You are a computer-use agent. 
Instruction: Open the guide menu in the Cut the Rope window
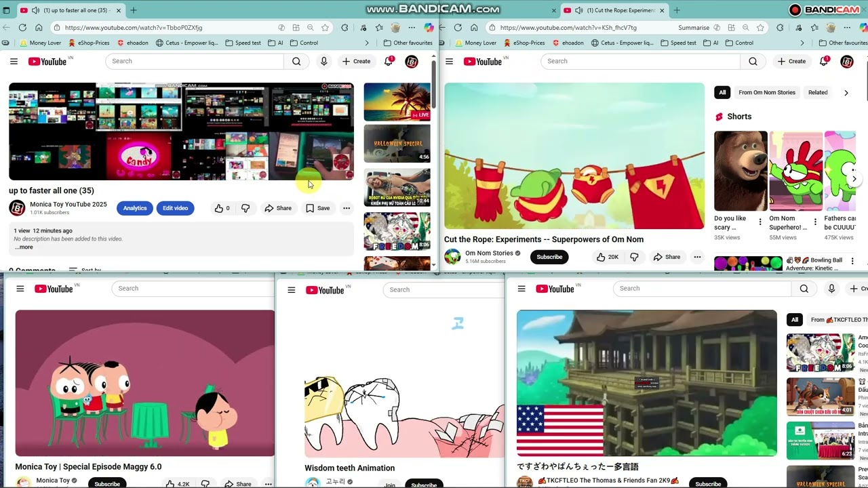point(449,61)
